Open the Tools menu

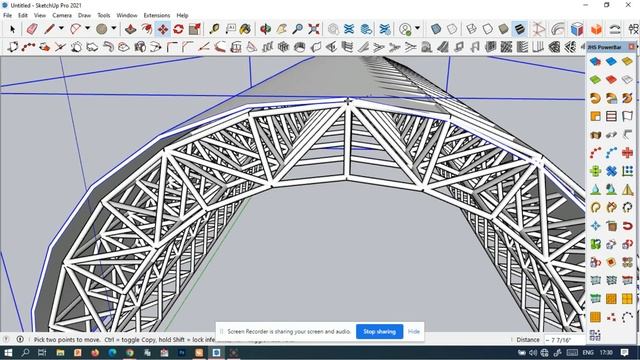pos(104,15)
